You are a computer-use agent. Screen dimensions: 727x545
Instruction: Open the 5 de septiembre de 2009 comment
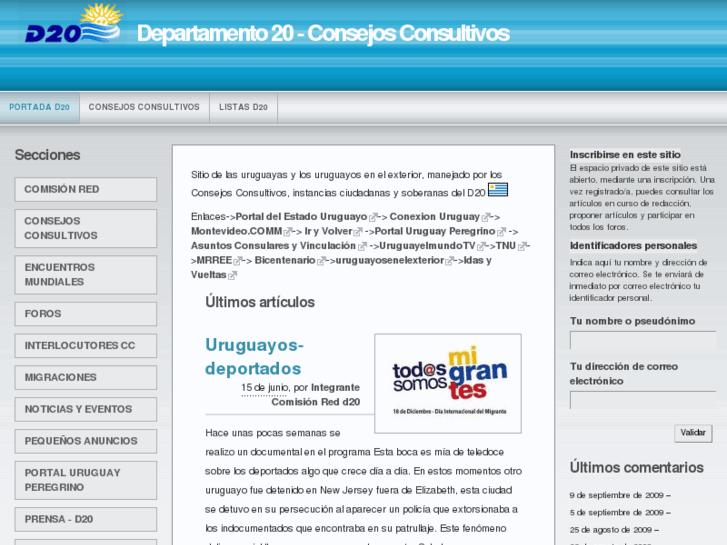point(620,513)
